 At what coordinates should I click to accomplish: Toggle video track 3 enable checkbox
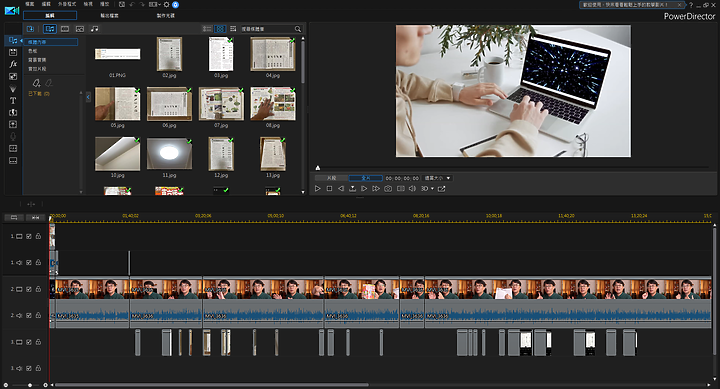(29, 342)
